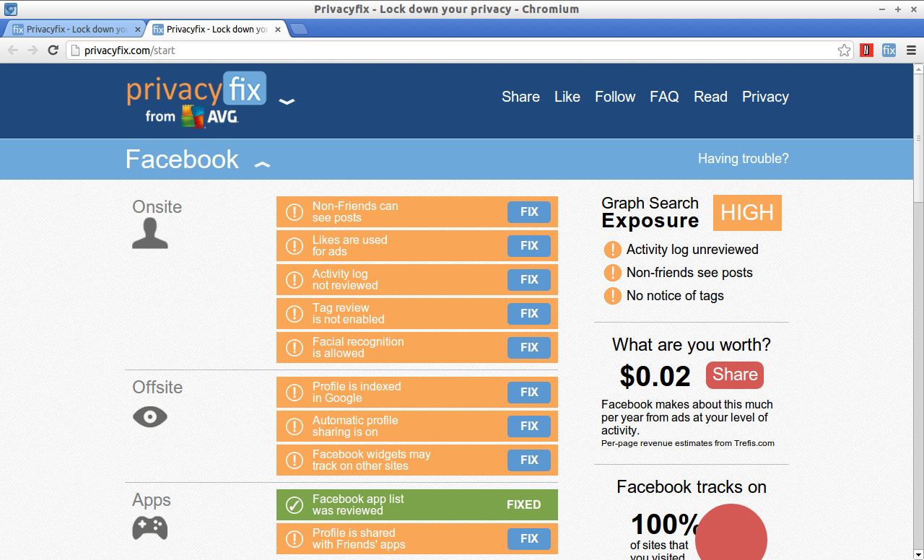The width and height of the screenshot is (924, 560).
Task: Open a new tab with the new tab button
Action: [x=298, y=29]
